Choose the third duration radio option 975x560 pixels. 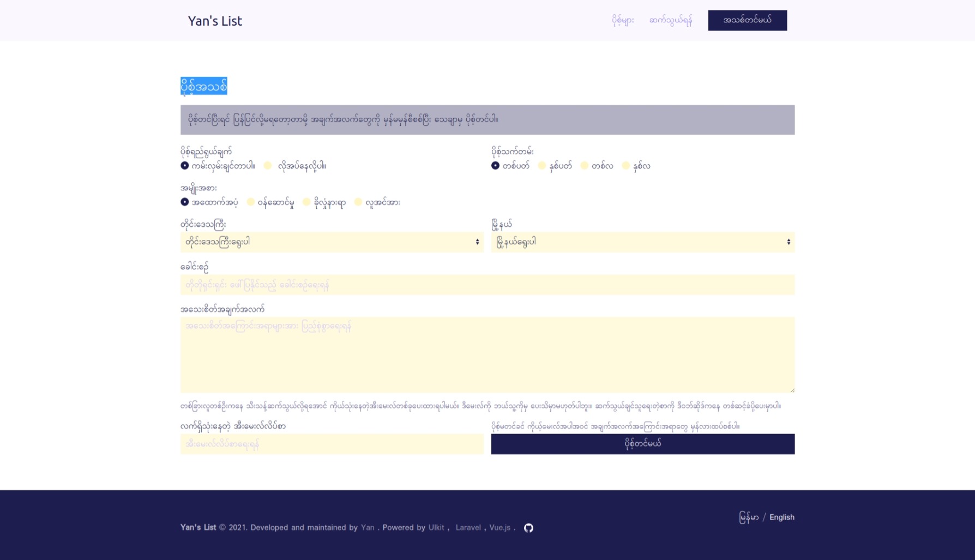(x=585, y=166)
